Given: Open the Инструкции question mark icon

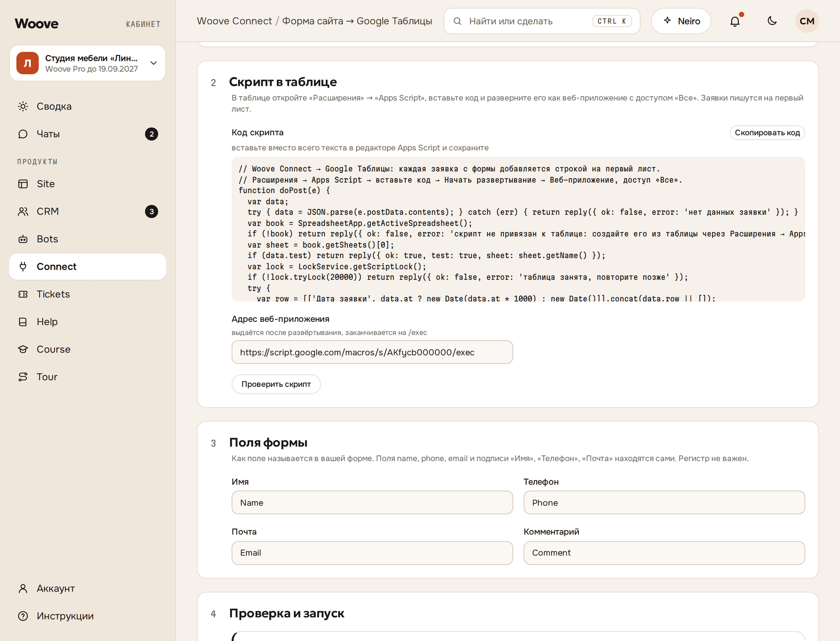Looking at the screenshot, I should coord(23,616).
